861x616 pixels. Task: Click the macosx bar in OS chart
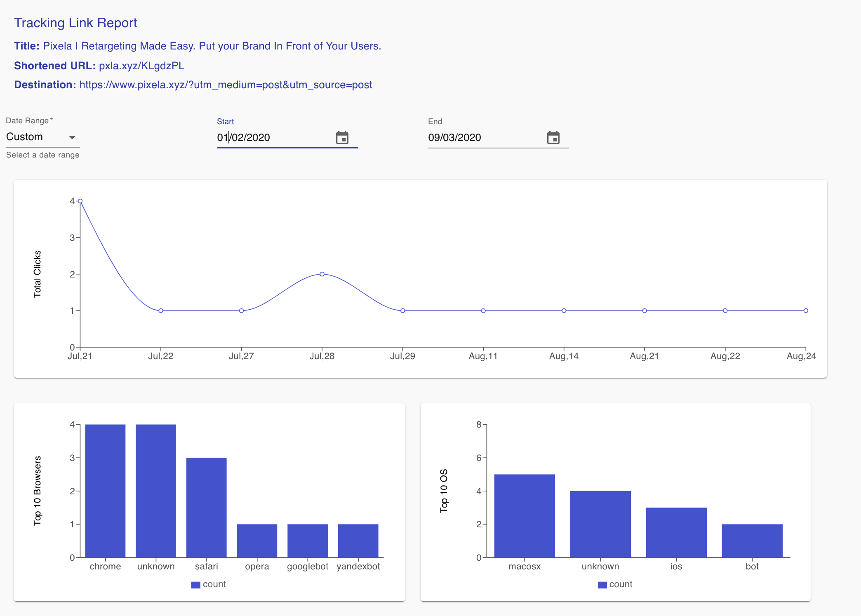pyautogui.click(x=525, y=515)
